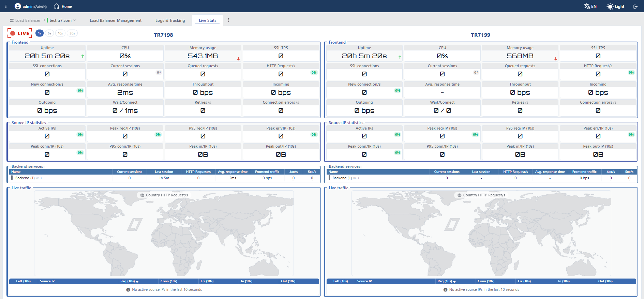Click the 1h 5m last session cell
644x299 pixels.
(x=164, y=178)
